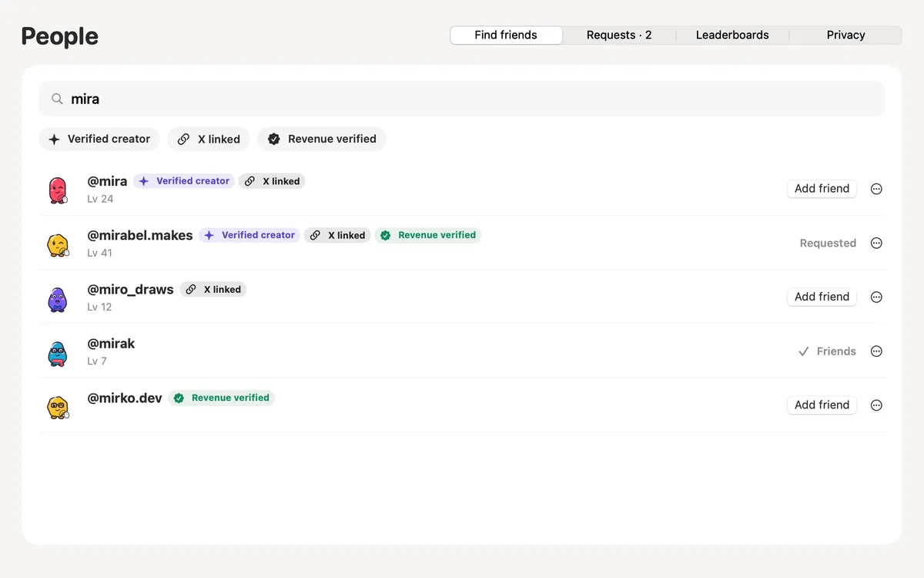Add @mira as a friend

pyautogui.click(x=822, y=189)
